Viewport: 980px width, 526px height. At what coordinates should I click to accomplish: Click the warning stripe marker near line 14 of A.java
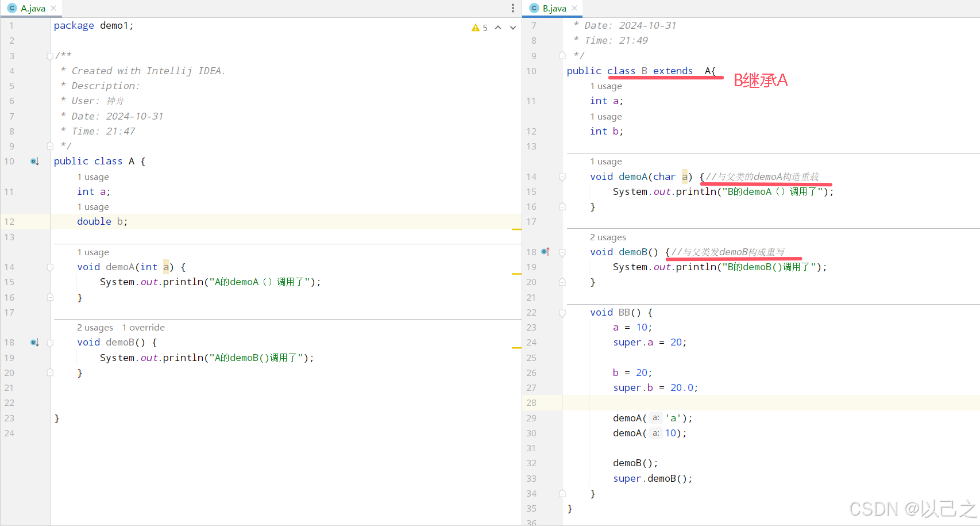coord(516,274)
